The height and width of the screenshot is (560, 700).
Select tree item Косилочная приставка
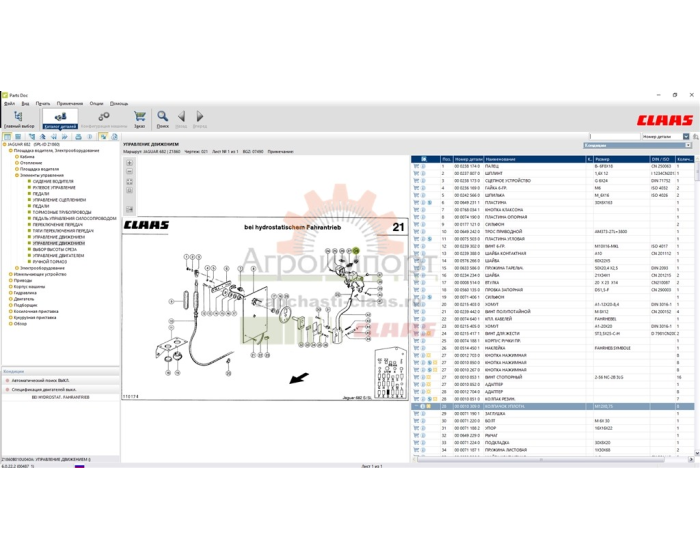36,311
